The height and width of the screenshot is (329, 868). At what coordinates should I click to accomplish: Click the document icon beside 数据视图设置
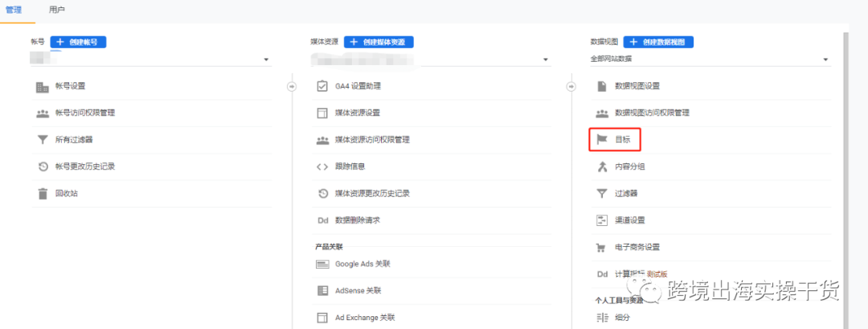tap(602, 86)
